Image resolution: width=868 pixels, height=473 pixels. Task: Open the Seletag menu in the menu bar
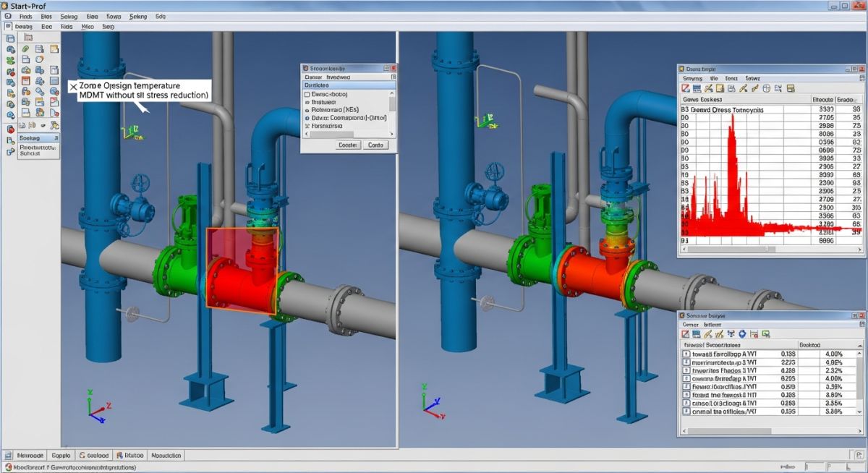pos(69,15)
